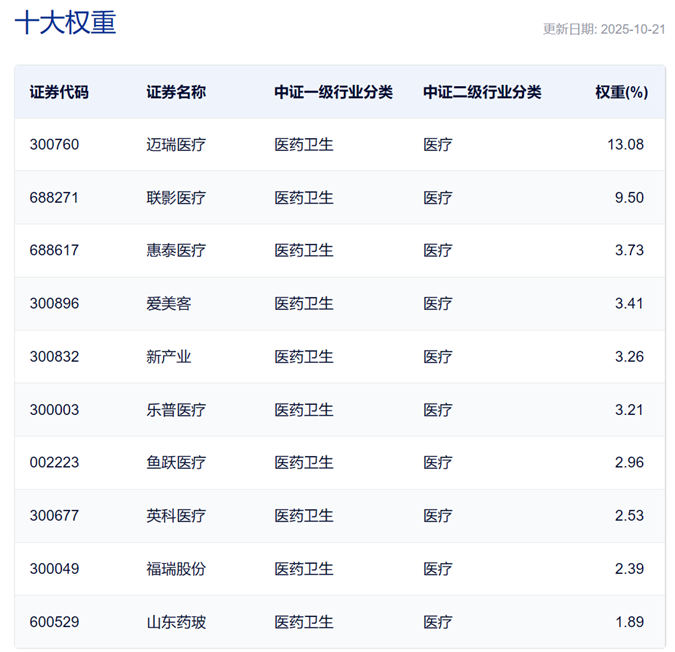Select stock code 300003
The width and height of the screenshot is (675, 652).
[54, 410]
